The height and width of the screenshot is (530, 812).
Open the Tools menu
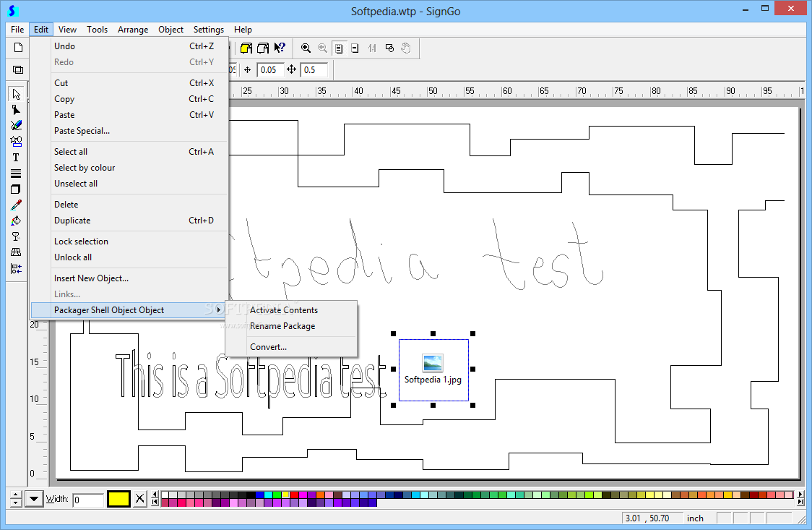tap(98, 30)
